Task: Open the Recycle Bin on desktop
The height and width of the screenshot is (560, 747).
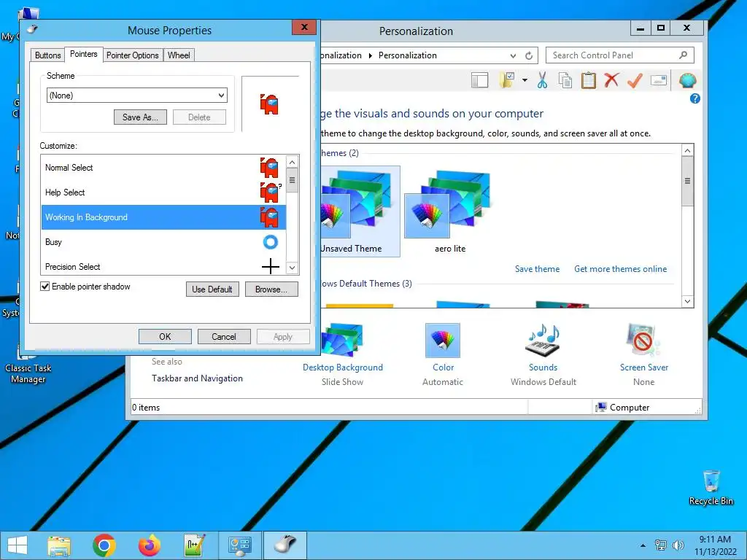Action: tap(711, 487)
